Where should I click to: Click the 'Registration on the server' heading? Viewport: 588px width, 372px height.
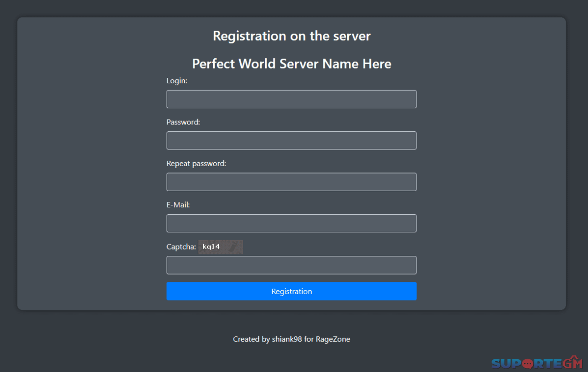292,36
